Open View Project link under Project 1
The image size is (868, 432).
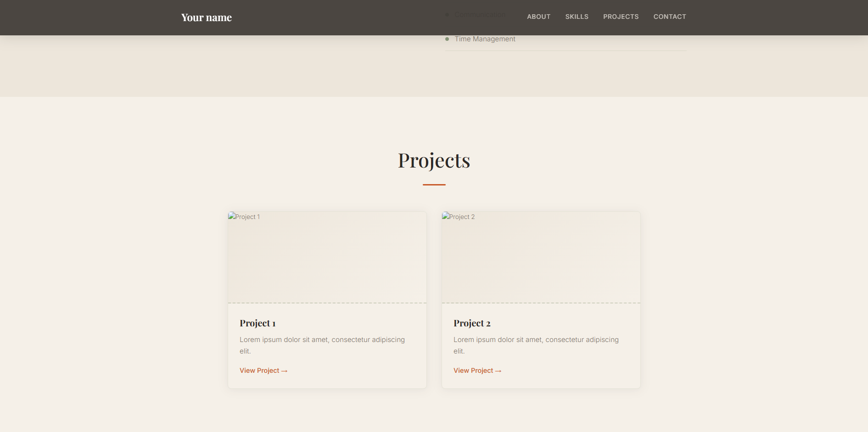pos(263,370)
